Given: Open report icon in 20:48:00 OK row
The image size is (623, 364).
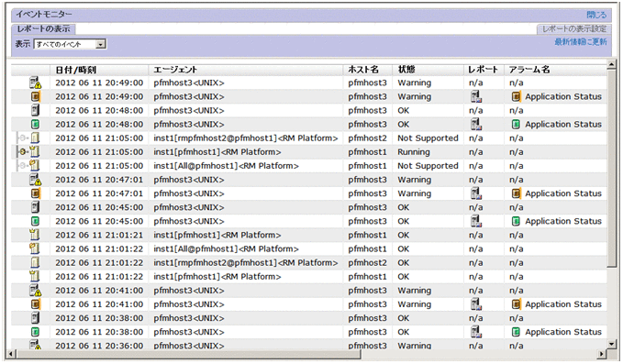Looking at the screenshot, I should [x=476, y=125].
